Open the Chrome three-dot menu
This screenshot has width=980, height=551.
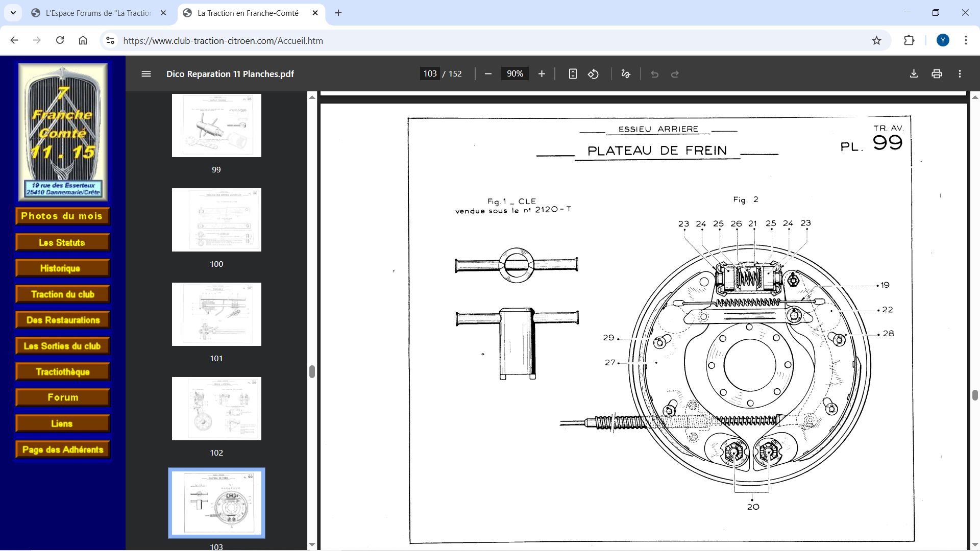pyautogui.click(x=966, y=40)
